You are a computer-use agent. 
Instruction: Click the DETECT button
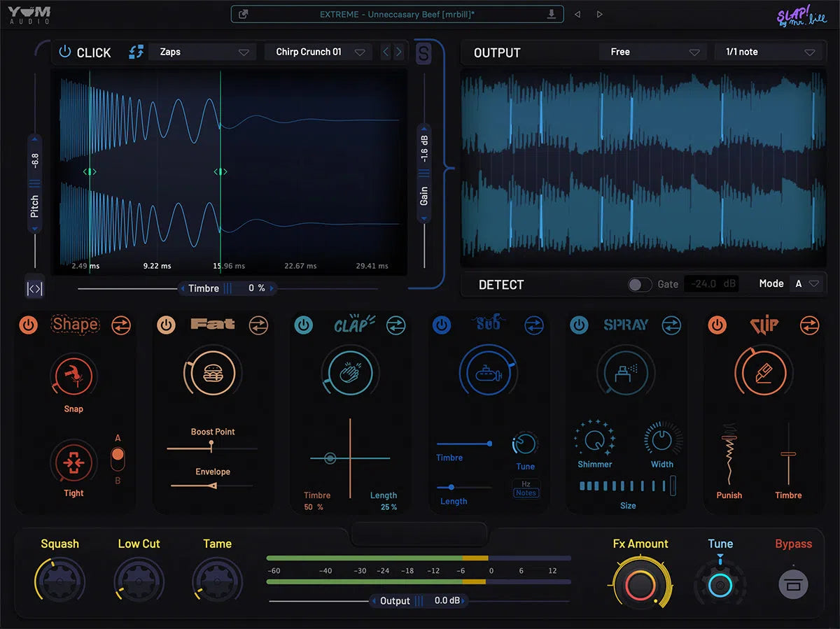pos(503,285)
